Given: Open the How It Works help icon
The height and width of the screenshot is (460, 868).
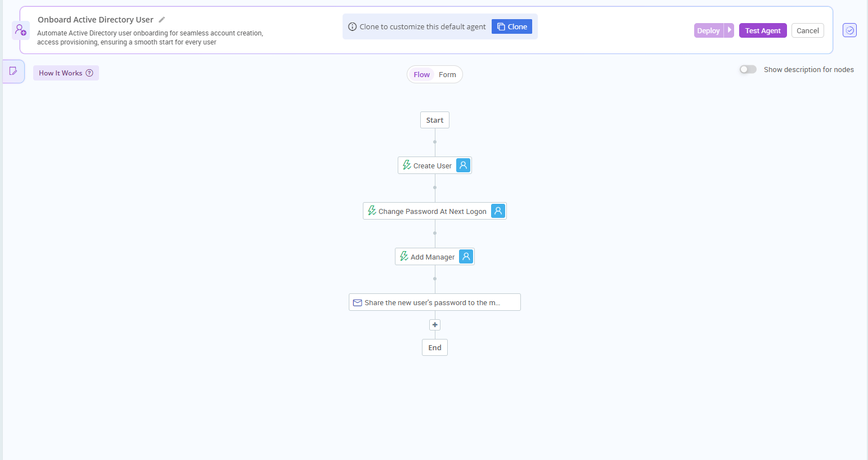Looking at the screenshot, I should point(90,73).
